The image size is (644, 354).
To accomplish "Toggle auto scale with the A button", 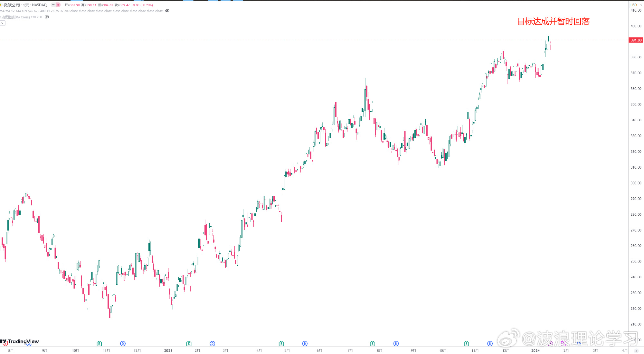I will click(x=636, y=350).
